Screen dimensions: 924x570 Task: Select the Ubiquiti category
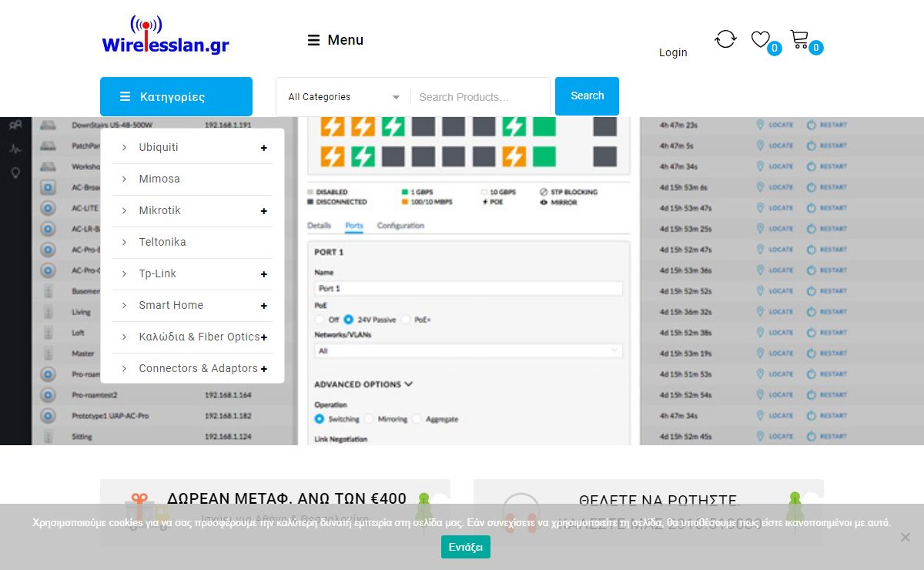point(159,147)
